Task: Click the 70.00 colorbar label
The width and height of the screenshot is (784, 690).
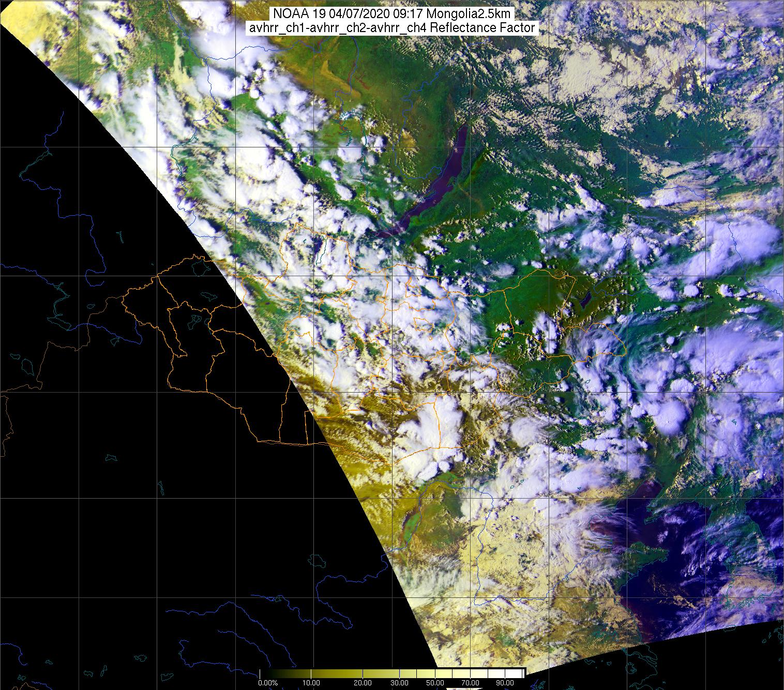Action: [471, 684]
